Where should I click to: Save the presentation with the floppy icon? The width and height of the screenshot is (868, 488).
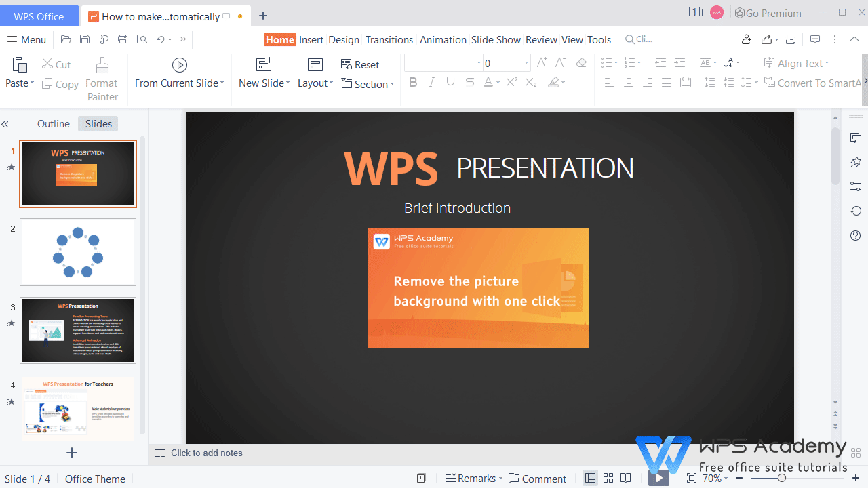click(x=85, y=39)
